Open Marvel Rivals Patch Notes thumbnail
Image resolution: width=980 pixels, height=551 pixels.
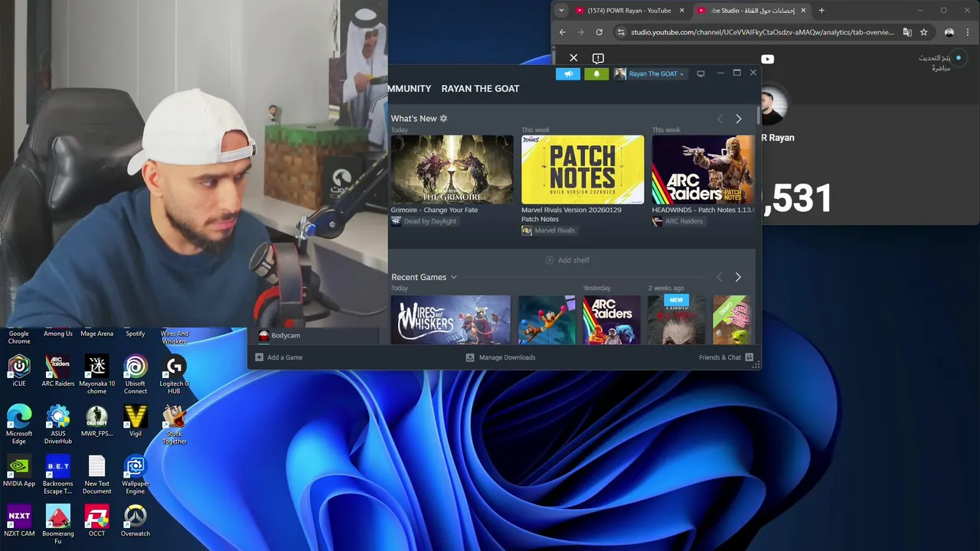pyautogui.click(x=583, y=169)
